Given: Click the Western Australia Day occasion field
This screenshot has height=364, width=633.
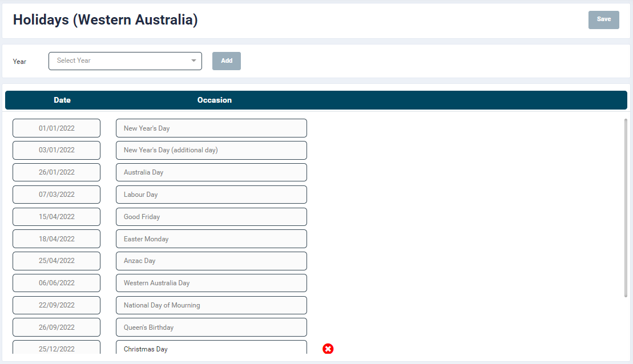Looking at the screenshot, I should point(211,283).
